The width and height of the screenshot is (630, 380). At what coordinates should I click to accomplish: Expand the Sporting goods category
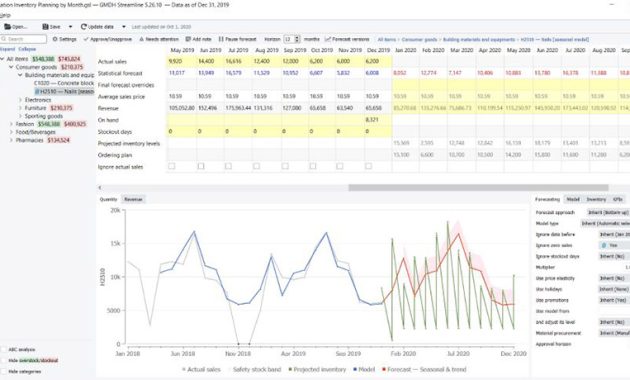20,116
